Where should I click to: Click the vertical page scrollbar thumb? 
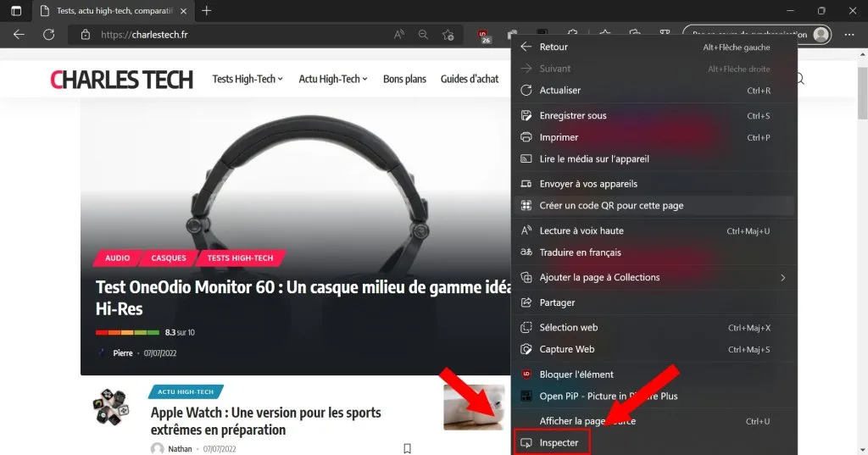(x=862, y=92)
